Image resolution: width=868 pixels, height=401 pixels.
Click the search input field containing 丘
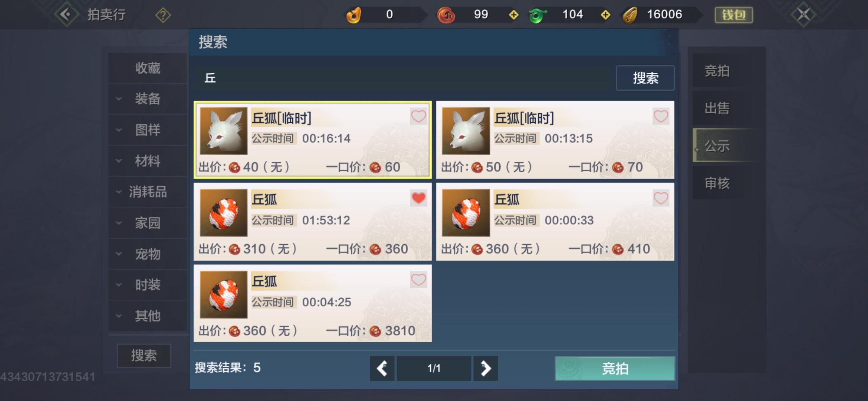(x=401, y=78)
